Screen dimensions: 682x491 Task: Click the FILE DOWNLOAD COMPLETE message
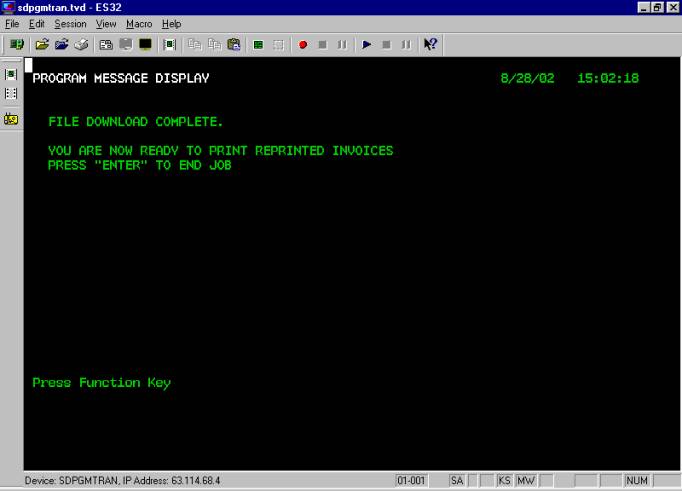pyautogui.click(x=135, y=122)
